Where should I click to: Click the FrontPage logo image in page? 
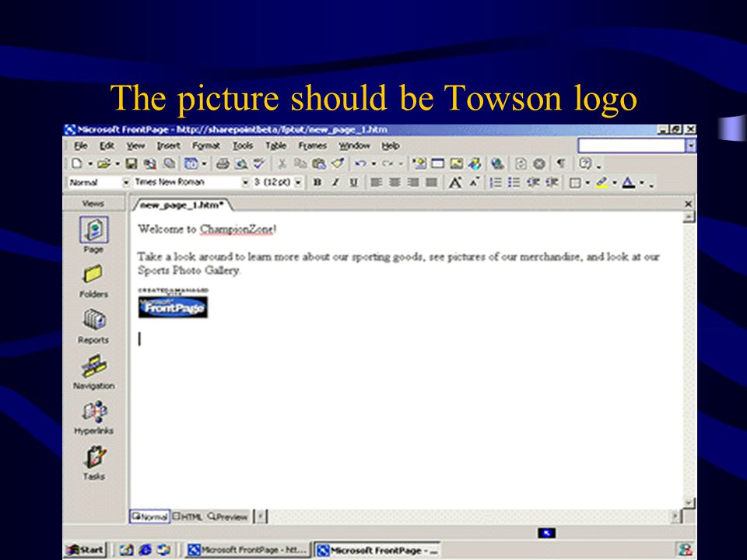(x=173, y=307)
